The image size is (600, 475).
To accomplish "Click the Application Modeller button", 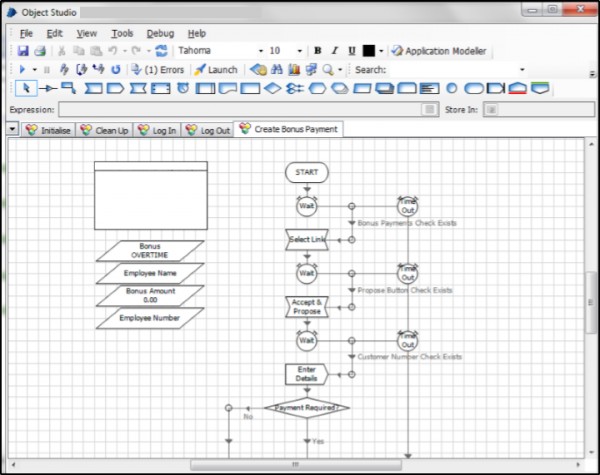I will click(439, 51).
